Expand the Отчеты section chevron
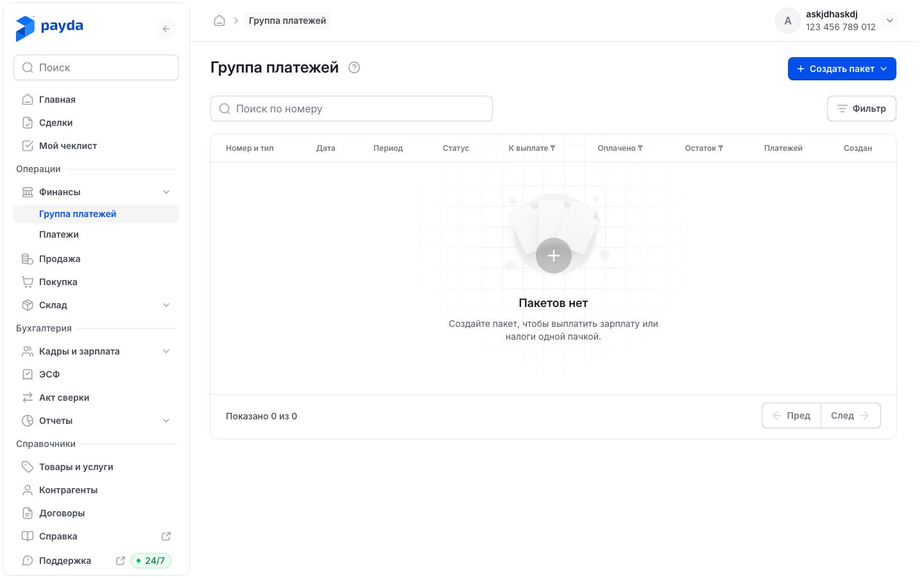924x578 pixels. (x=166, y=421)
